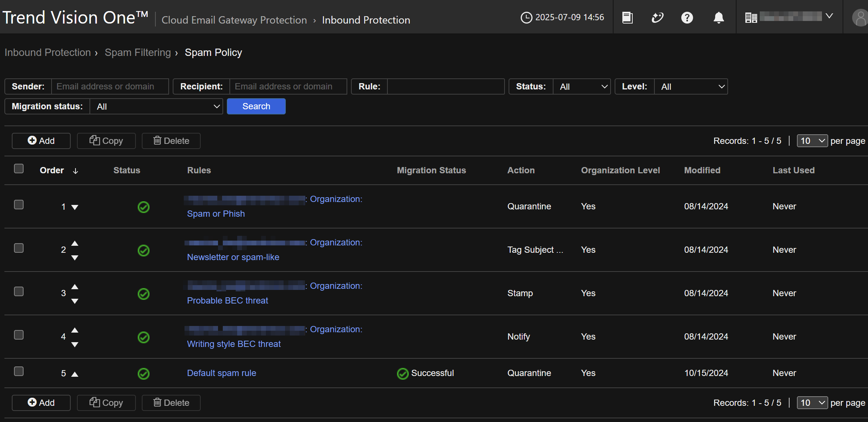Navigate to Cloud Email Gateway Protection breadcrumb
The image size is (868, 422).
(x=234, y=20)
